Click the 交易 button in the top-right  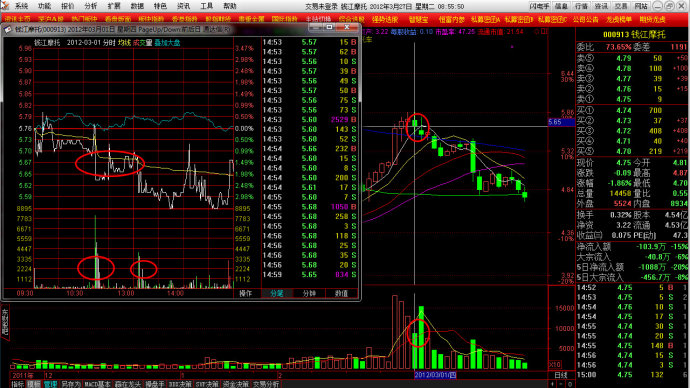[x=621, y=6]
